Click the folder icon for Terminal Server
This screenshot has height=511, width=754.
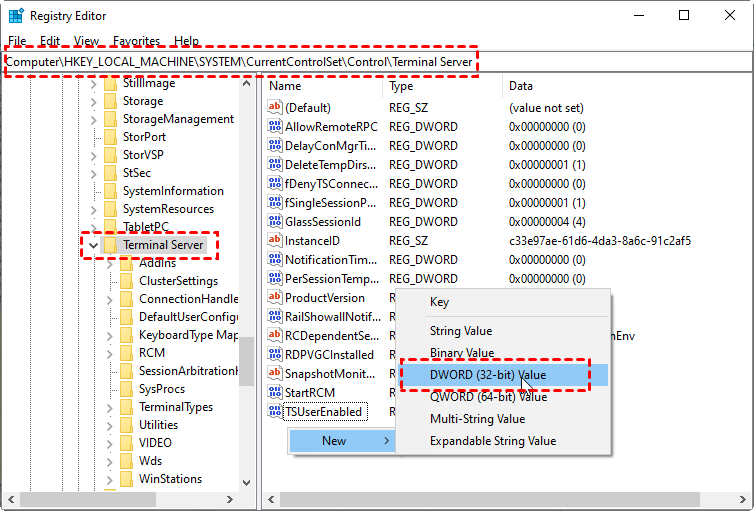110,245
